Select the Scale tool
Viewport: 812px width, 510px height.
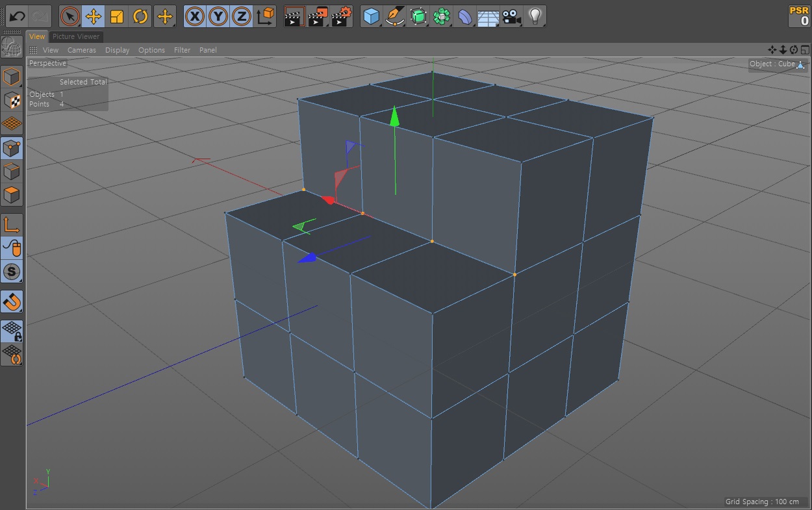117,16
